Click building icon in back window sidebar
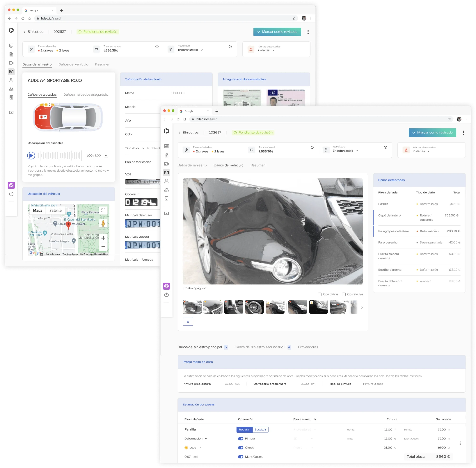 (x=11, y=98)
